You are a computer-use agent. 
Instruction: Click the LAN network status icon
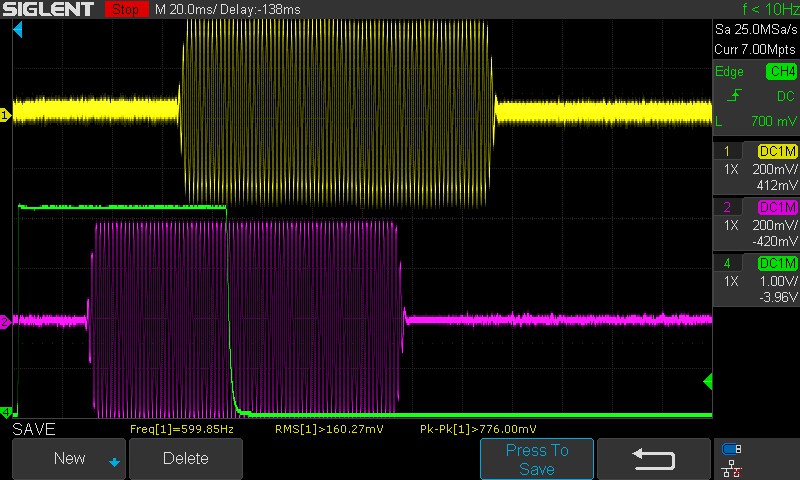click(x=731, y=468)
